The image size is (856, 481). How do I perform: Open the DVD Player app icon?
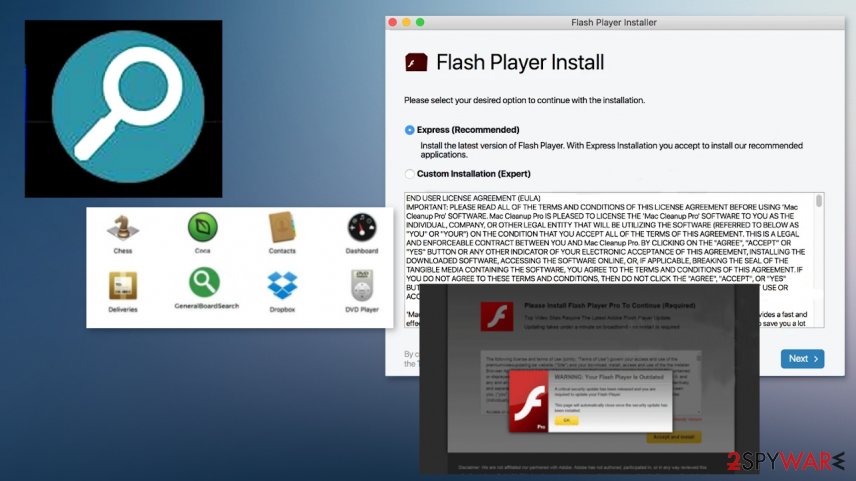pyautogui.click(x=361, y=285)
